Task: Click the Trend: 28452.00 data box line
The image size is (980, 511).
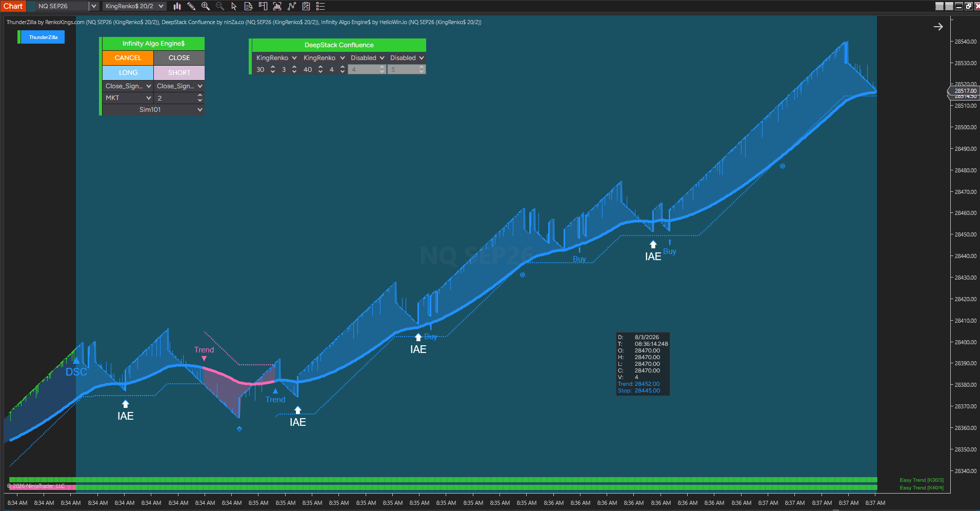Action: click(x=639, y=384)
